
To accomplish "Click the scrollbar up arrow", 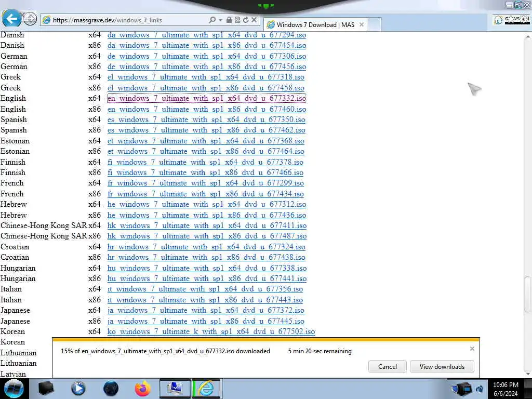I will point(528,36).
